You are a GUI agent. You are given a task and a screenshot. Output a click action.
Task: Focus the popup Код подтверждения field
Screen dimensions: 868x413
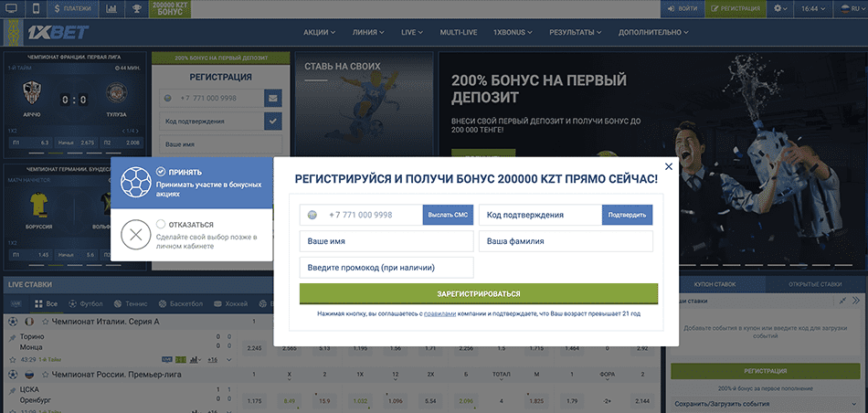pyautogui.click(x=540, y=215)
